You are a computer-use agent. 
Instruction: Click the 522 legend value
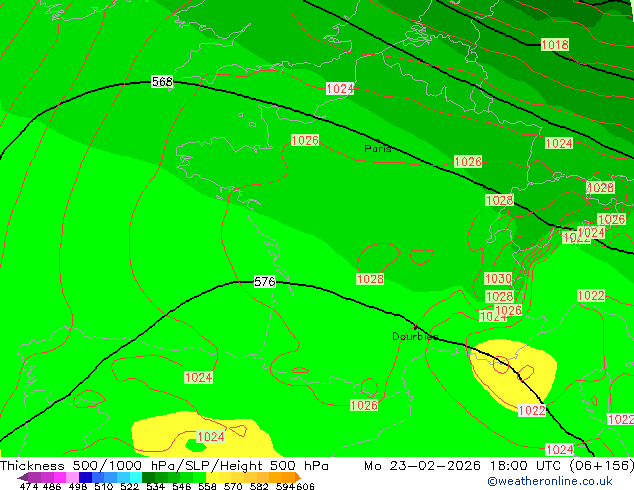(129, 486)
